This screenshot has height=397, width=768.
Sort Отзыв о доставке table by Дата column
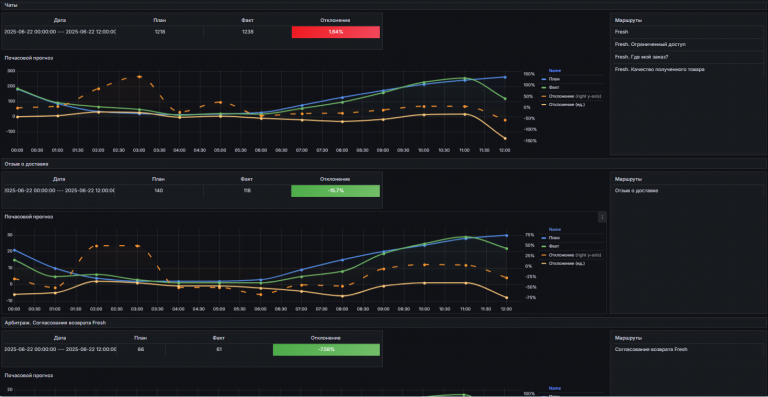tap(59, 179)
